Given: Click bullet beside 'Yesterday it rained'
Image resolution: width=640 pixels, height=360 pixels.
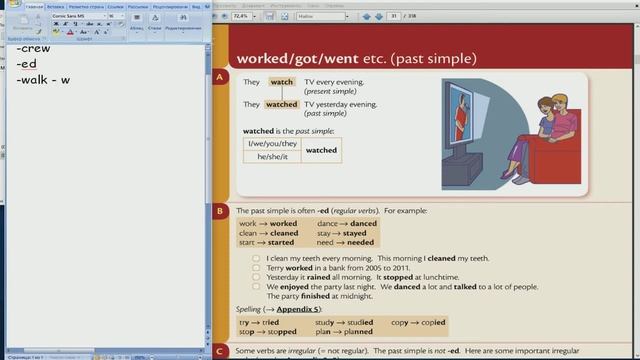Looking at the screenshot, I should point(256,277).
